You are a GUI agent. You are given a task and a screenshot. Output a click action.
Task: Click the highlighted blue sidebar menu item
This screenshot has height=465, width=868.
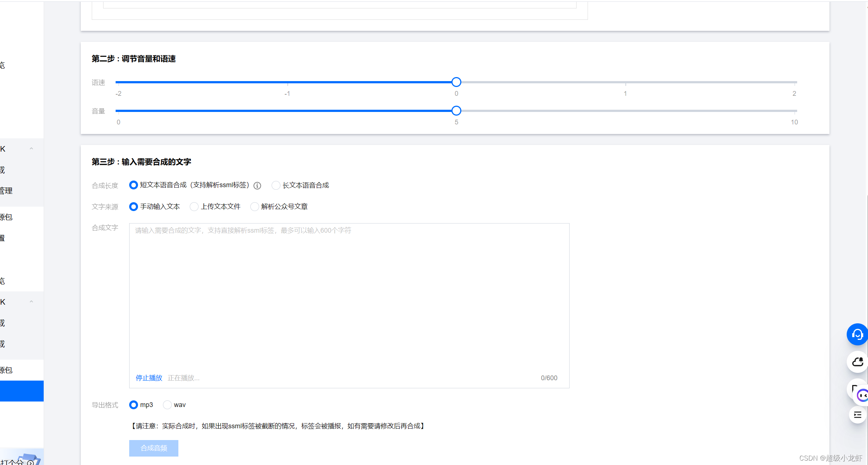pyautogui.click(x=22, y=391)
